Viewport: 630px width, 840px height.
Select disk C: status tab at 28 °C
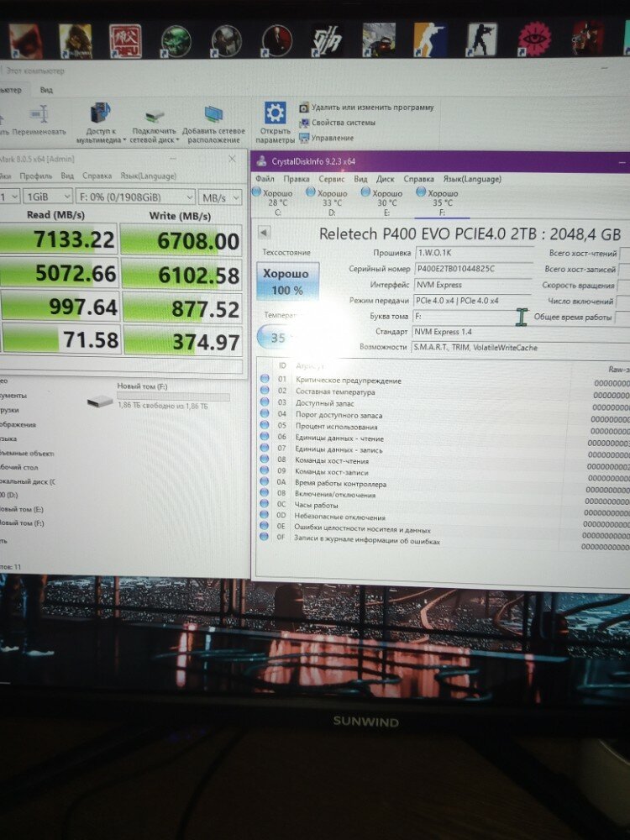tap(274, 202)
